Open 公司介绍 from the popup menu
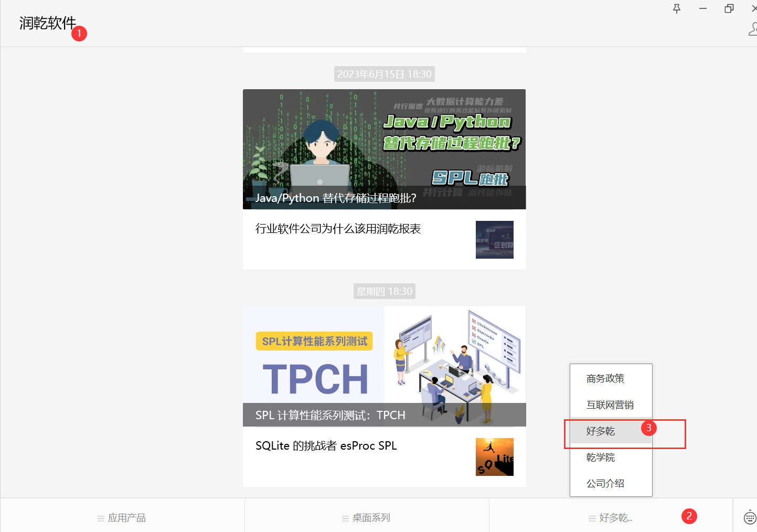Viewport: 757px width, 532px height. pyautogui.click(x=611, y=483)
